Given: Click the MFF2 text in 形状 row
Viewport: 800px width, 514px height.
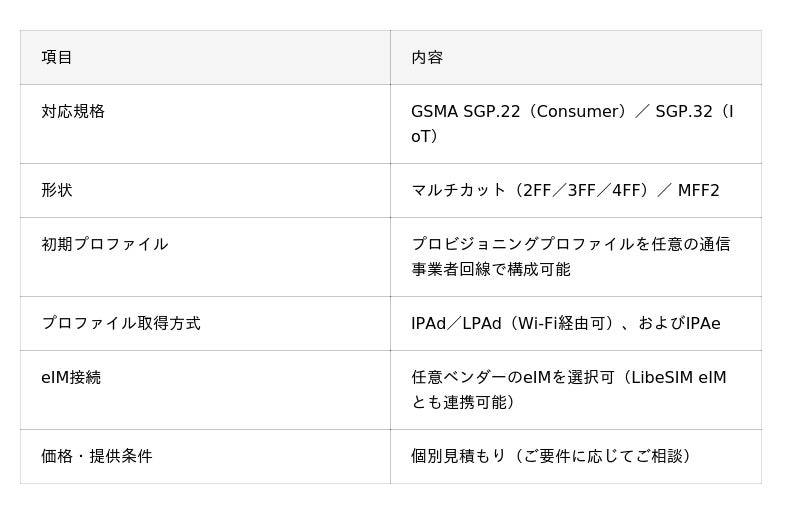Looking at the screenshot, I should click(698, 190).
